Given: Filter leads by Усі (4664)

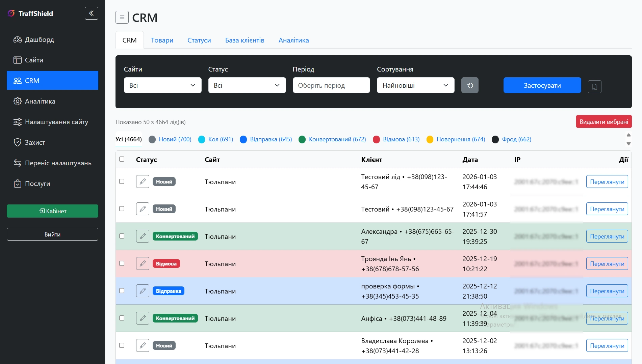Looking at the screenshot, I should (x=129, y=139).
